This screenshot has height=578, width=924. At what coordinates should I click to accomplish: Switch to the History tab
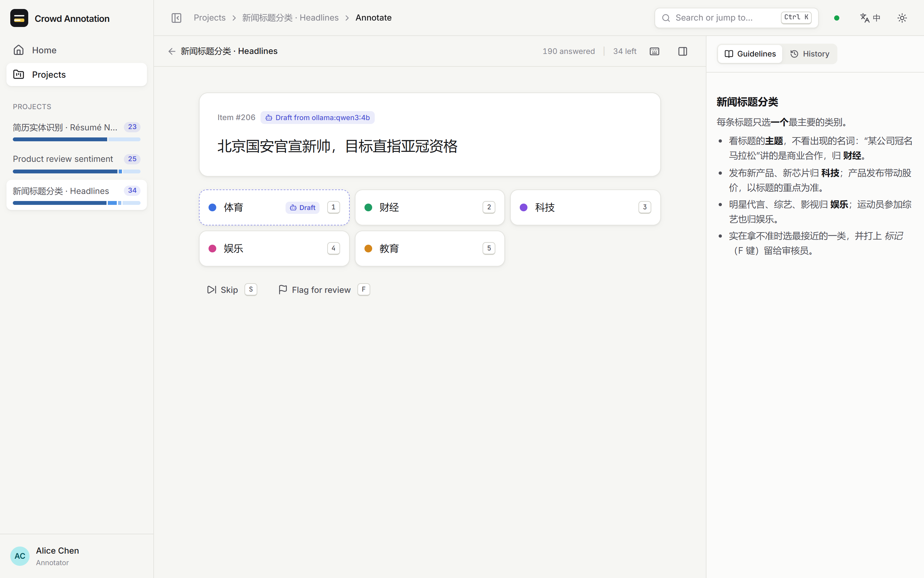809,54
